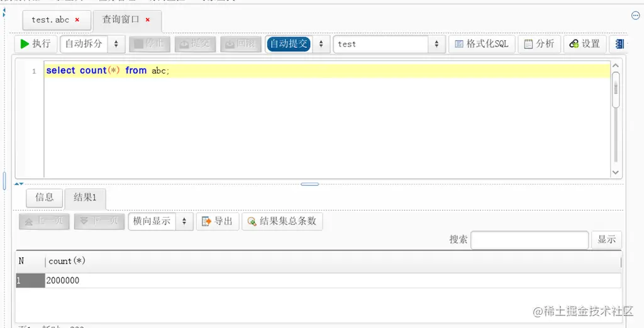The image size is (644, 328).
Task: Open arrow beside 自动提交
Action: pos(321,44)
